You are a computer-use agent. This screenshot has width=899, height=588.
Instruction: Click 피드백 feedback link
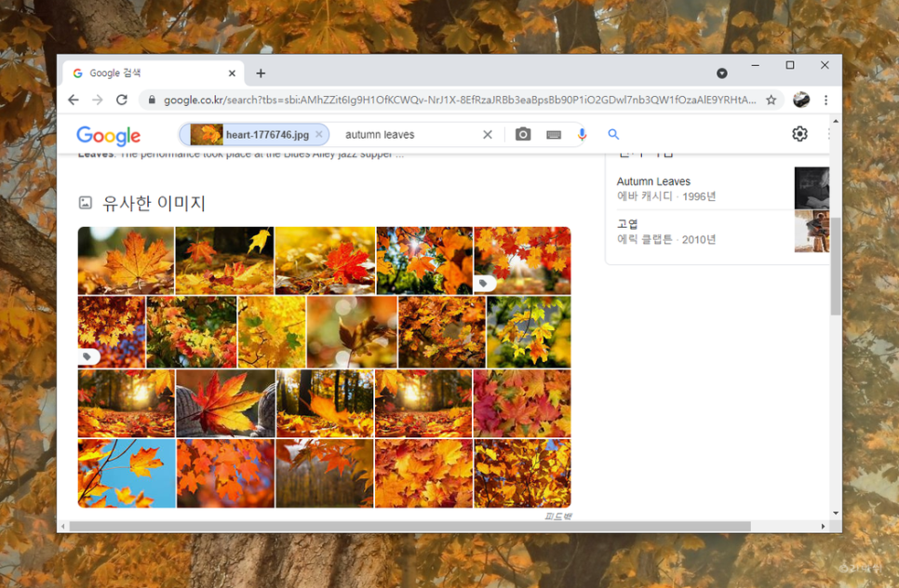tap(557, 516)
